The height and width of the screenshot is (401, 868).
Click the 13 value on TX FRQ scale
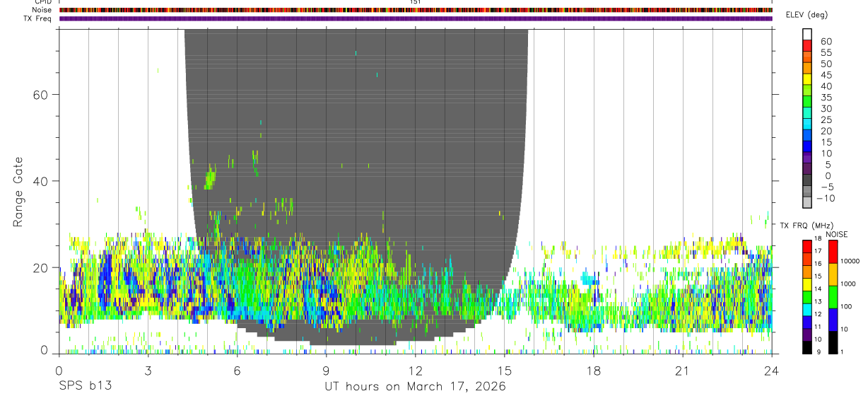tap(817, 301)
